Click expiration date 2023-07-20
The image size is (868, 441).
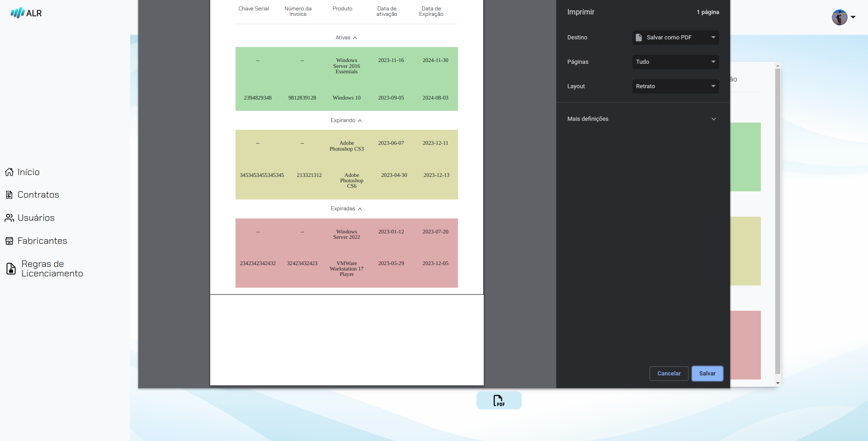[x=435, y=232]
